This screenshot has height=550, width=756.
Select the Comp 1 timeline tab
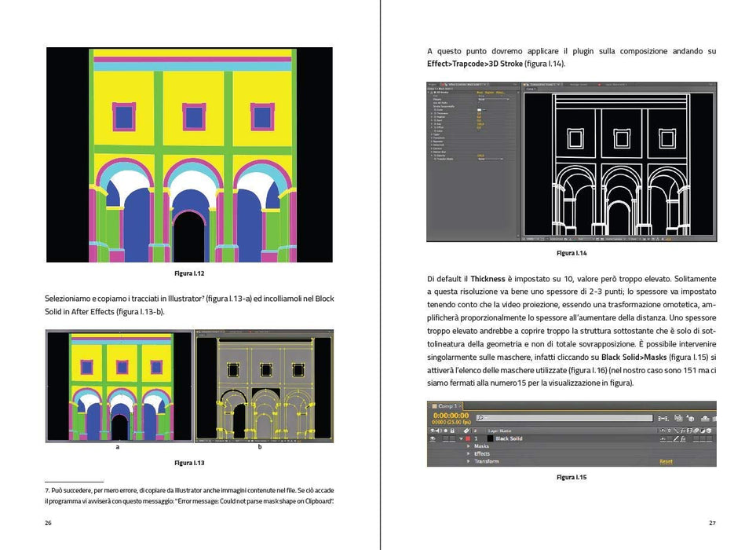(x=444, y=406)
